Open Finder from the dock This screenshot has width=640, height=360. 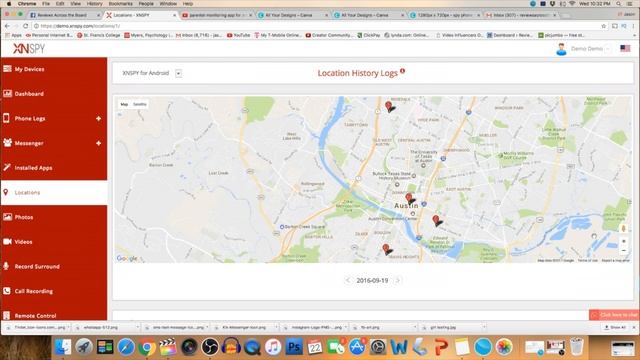coord(63,347)
